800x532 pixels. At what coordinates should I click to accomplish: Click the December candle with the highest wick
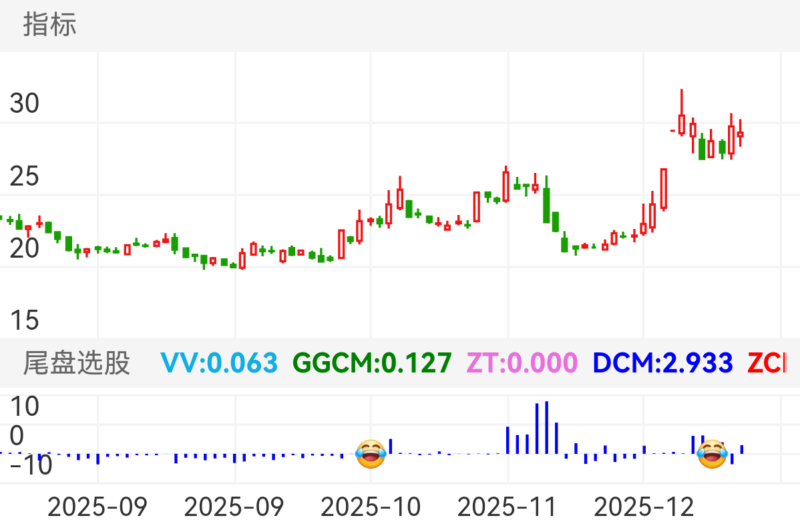pyautogui.click(x=682, y=113)
